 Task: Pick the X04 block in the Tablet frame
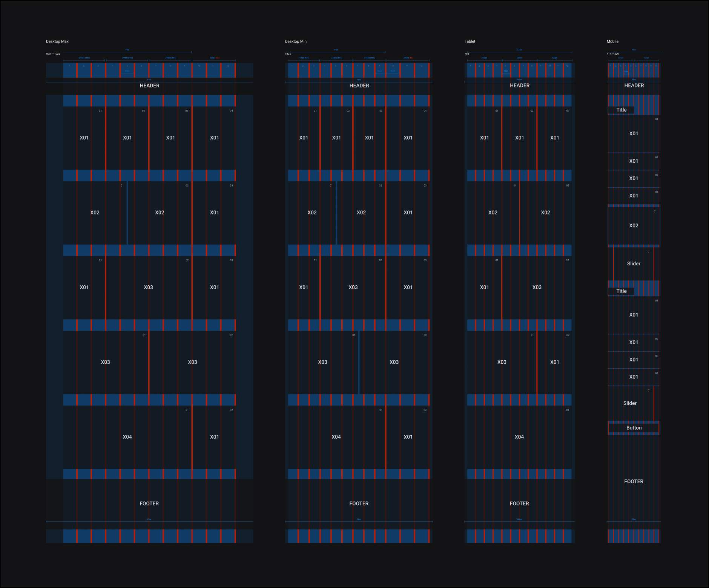tap(519, 437)
